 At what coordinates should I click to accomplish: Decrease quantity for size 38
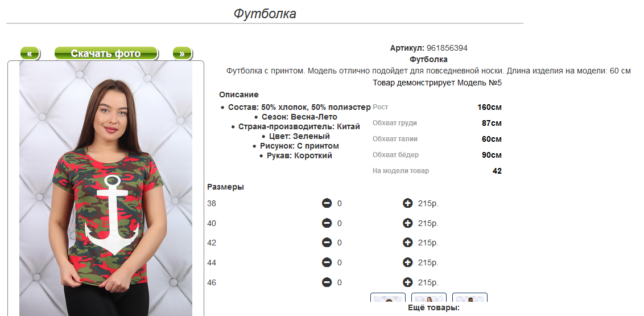point(327,203)
